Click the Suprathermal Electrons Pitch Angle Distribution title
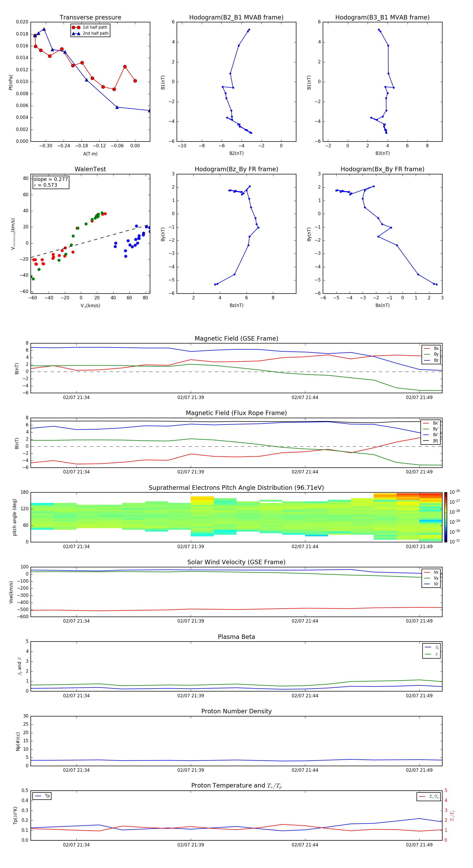 pos(236,488)
